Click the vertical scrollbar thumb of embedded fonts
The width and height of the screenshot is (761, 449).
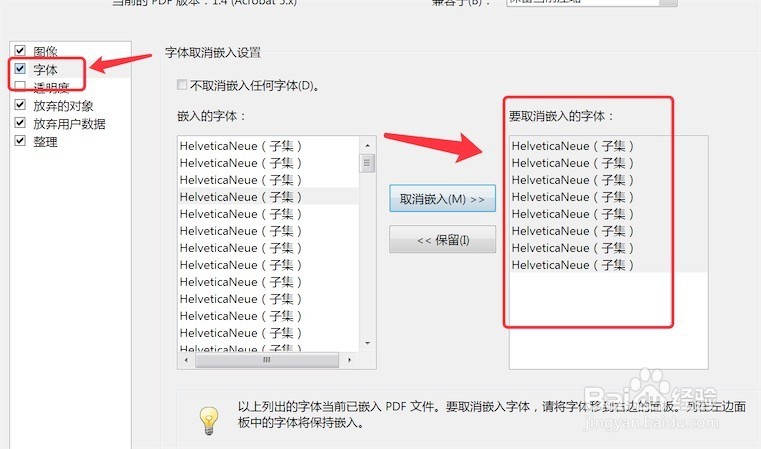[x=367, y=163]
